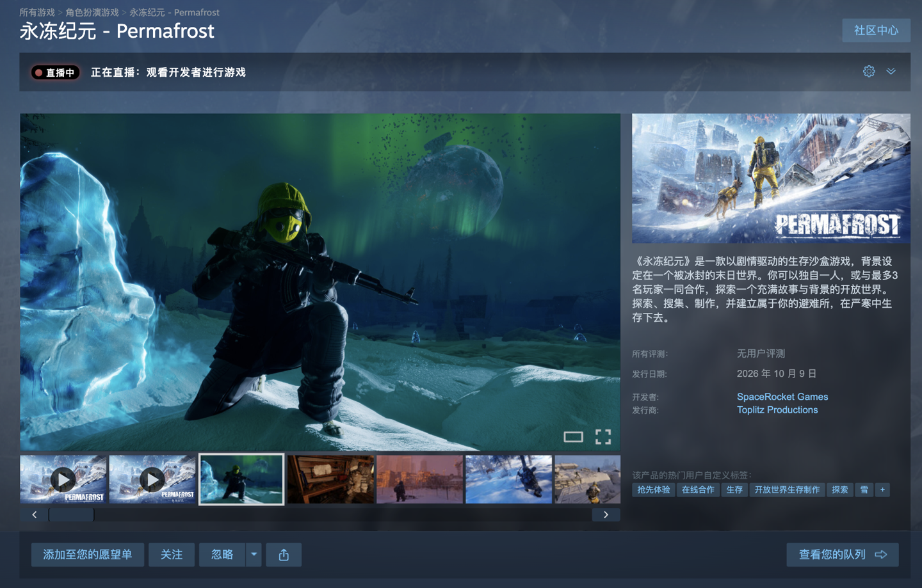Select the snowy vehicle thumbnail at strip end
The height and width of the screenshot is (588, 922).
pyautogui.click(x=587, y=479)
